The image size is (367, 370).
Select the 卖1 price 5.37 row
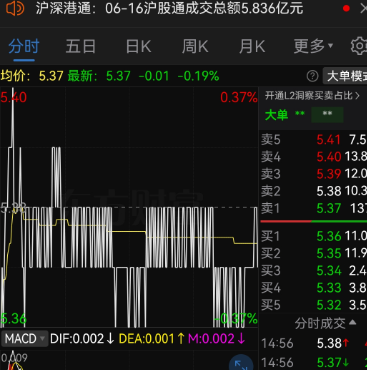click(x=313, y=209)
